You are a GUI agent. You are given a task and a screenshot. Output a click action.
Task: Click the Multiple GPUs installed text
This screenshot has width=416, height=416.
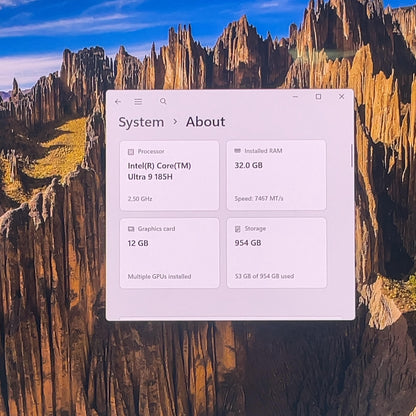coord(159,276)
